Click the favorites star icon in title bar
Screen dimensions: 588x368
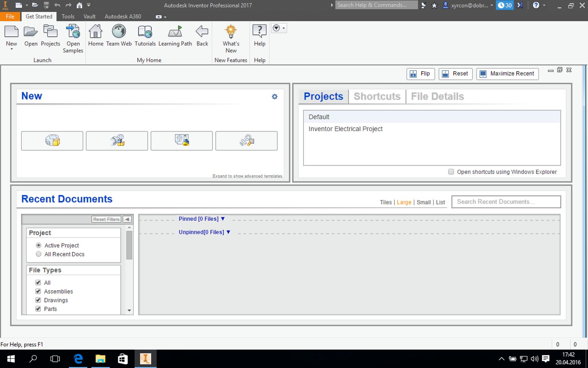434,5
